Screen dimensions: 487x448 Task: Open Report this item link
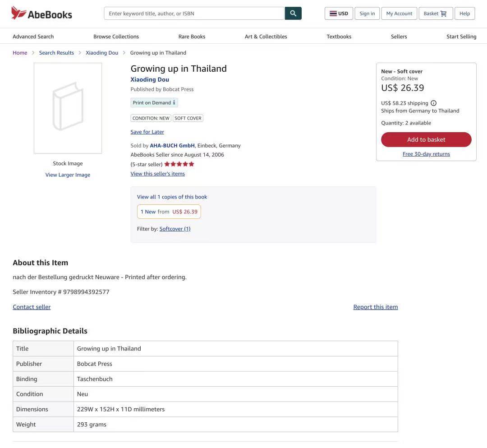click(x=375, y=307)
